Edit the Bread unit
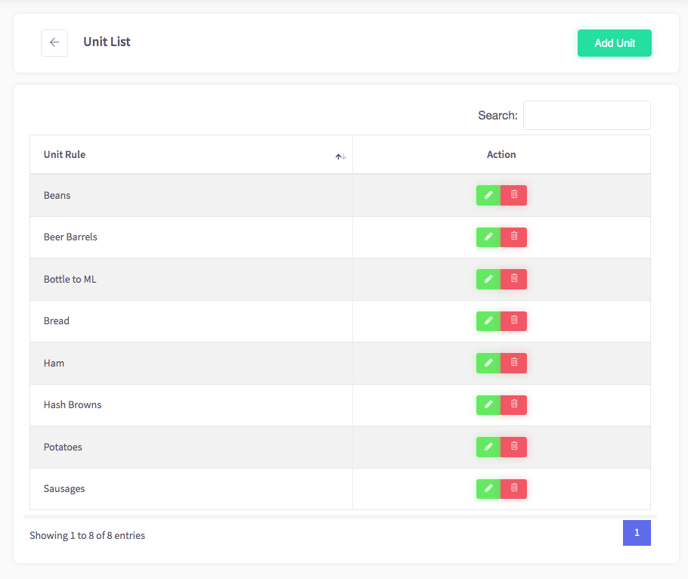688x579 pixels. click(x=488, y=321)
